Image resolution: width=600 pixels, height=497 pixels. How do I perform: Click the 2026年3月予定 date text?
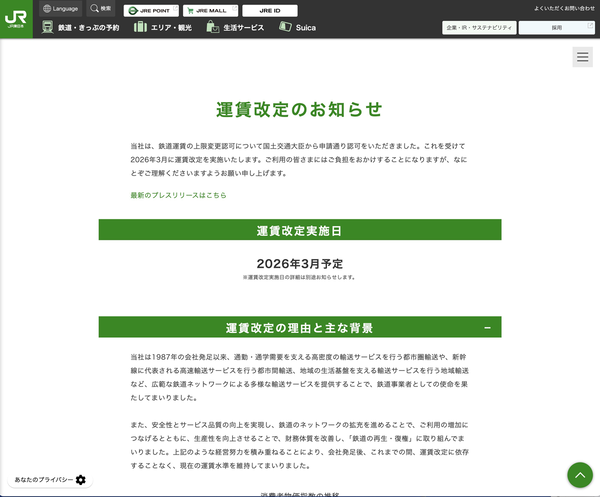tap(300, 264)
